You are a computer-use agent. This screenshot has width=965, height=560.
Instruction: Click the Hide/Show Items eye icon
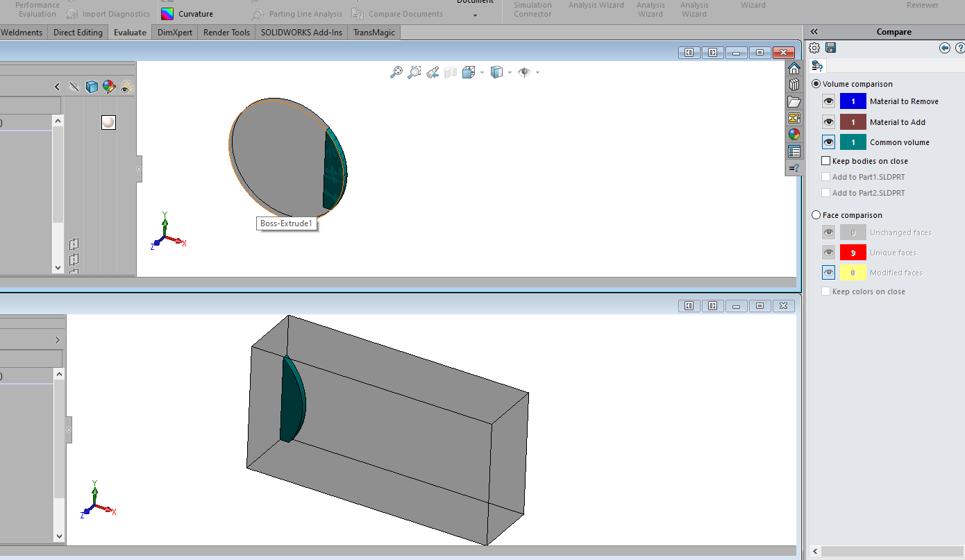coord(524,72)
